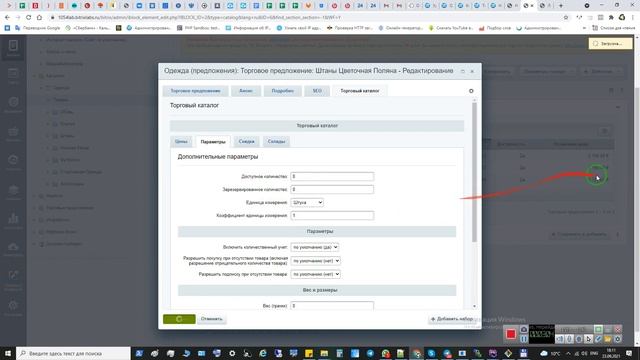The width and height of the screenshot is (640, 360).
Task: Click the Добавить набор button
Action: [x=452, y=319]
